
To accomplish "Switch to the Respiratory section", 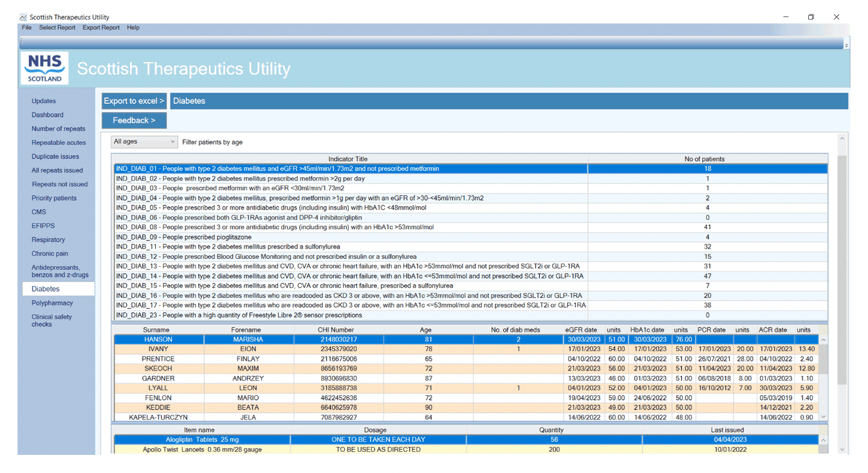I will [x=48, y=240].
